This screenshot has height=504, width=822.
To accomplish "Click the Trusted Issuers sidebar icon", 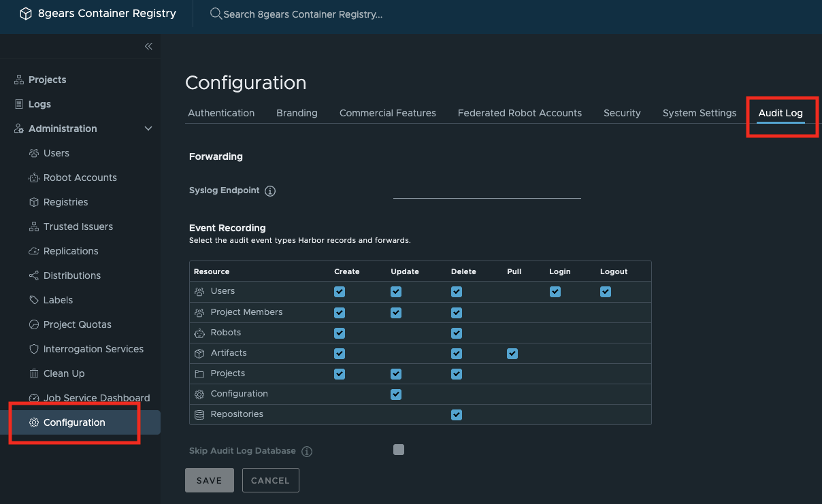I will point(34,226).
